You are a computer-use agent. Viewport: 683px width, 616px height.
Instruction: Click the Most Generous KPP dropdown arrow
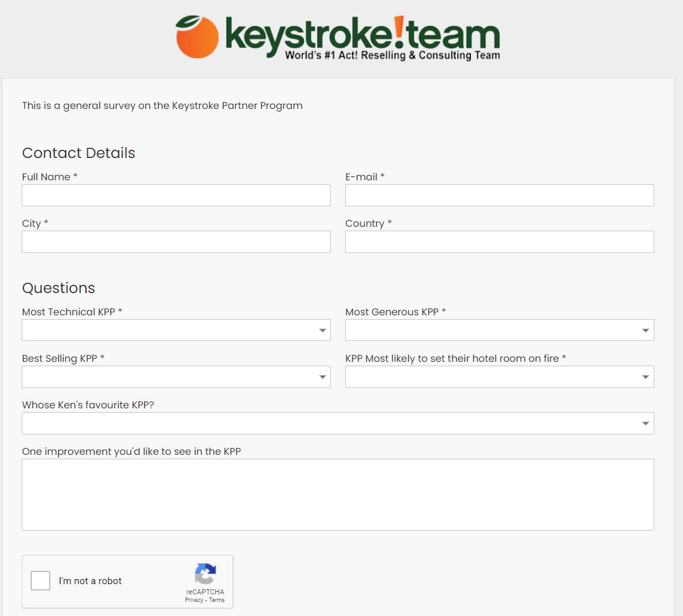645,331
